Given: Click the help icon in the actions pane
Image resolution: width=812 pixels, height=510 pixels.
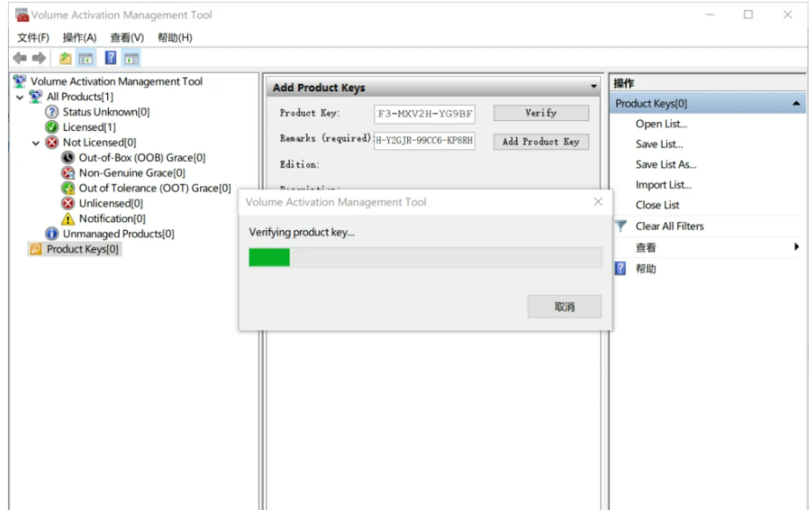Looking at the screenshot, I should (621, 269).
